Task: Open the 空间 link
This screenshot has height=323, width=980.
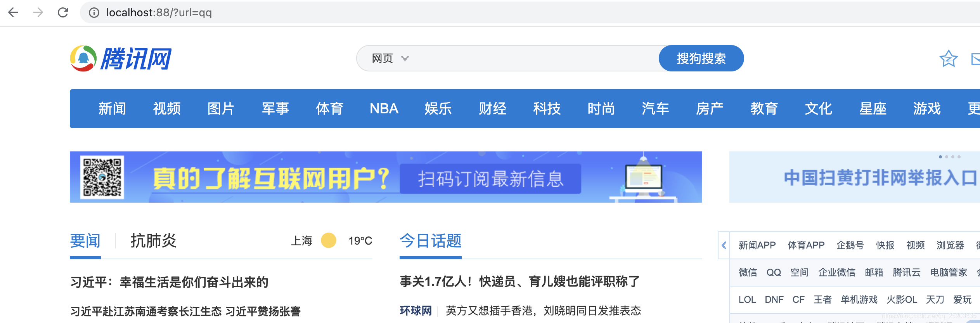Action: point(800,273)
